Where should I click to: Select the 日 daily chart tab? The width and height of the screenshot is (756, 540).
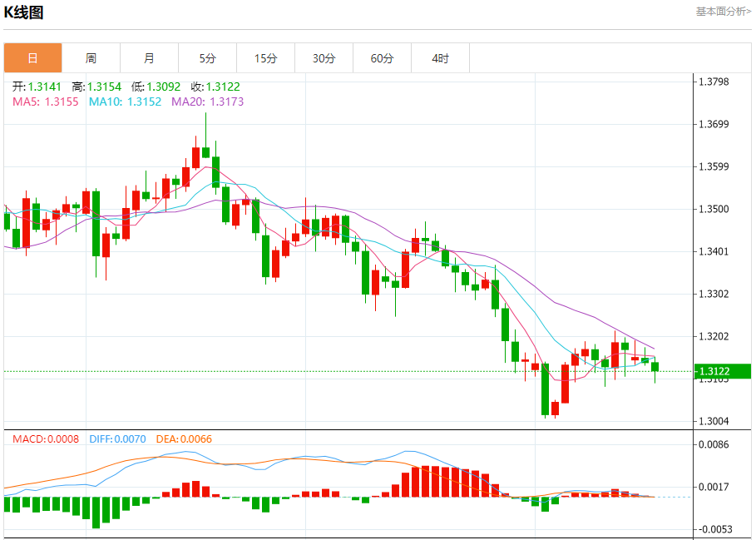[32, 58]
